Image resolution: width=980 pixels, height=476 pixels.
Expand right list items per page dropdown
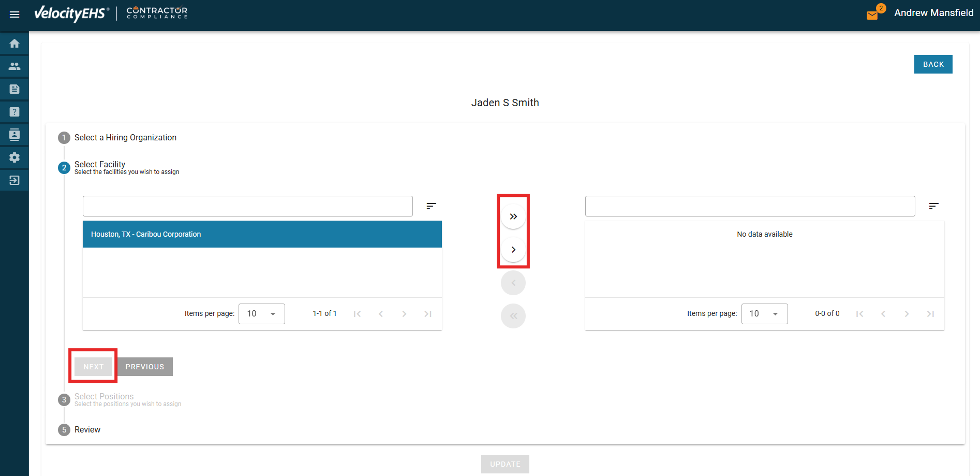[764, 314]
